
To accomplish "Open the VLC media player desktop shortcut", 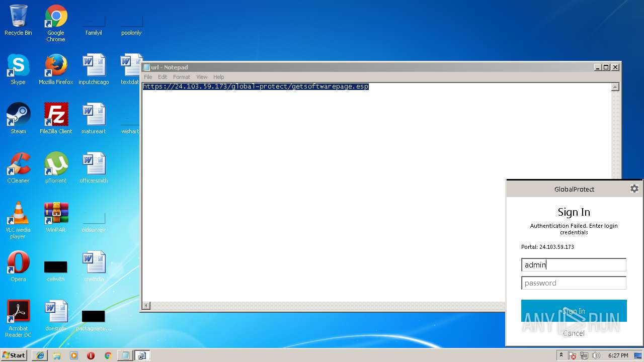I will [18, 220].
